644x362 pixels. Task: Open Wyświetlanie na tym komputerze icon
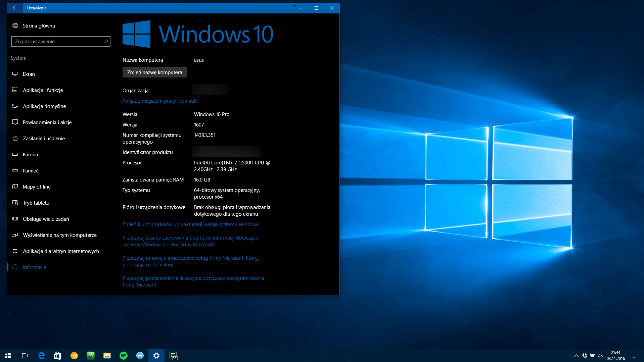point(15,235)
